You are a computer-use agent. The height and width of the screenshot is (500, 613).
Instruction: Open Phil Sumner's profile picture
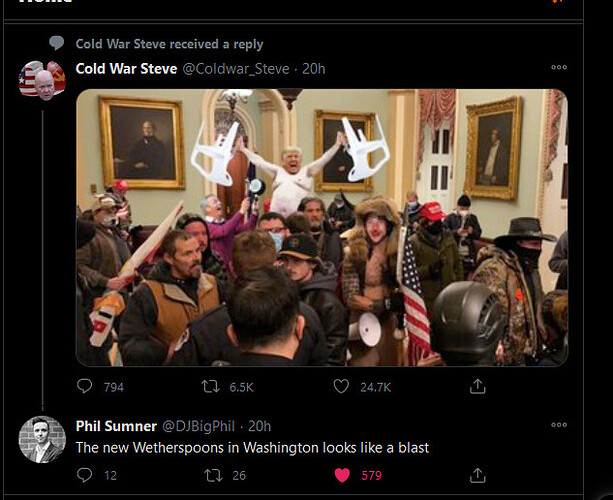point(42,438)
